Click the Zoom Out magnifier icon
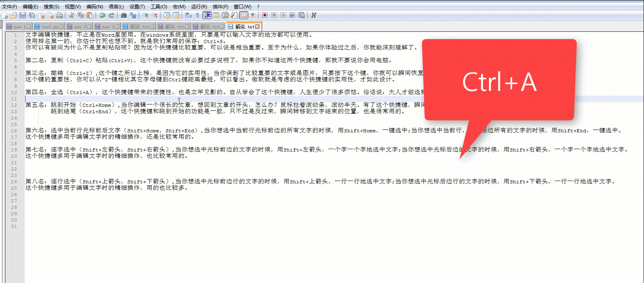Screen dimensions: 644x283 pyautogui.click(x=155, y=15)
